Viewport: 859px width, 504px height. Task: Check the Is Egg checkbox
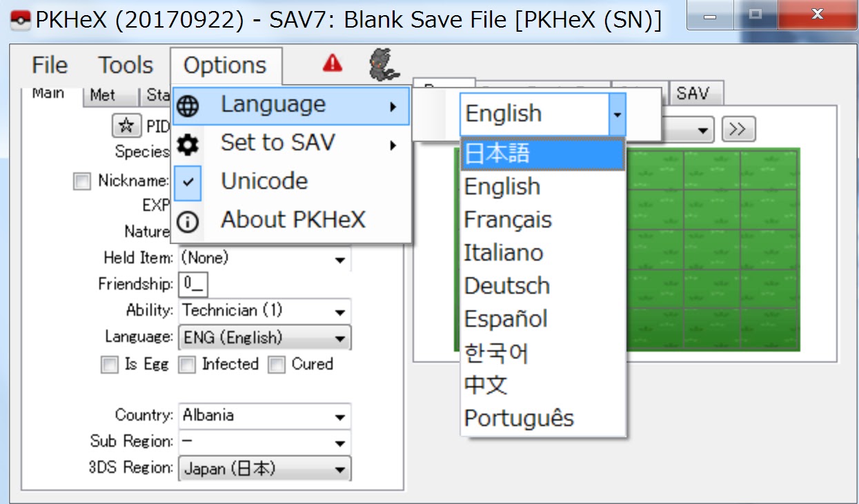[109, 365]
